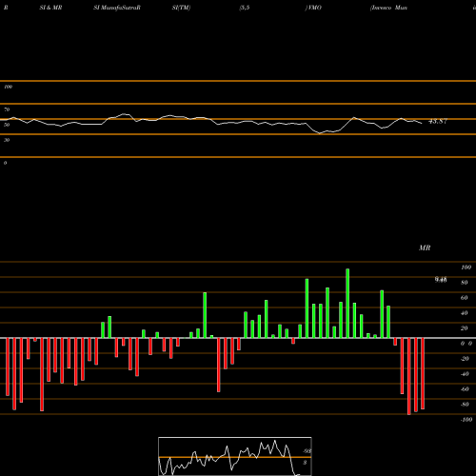Click the last red bar at the chart's right end
This screenshot has width=476, height=476.
tap(423, 373)
